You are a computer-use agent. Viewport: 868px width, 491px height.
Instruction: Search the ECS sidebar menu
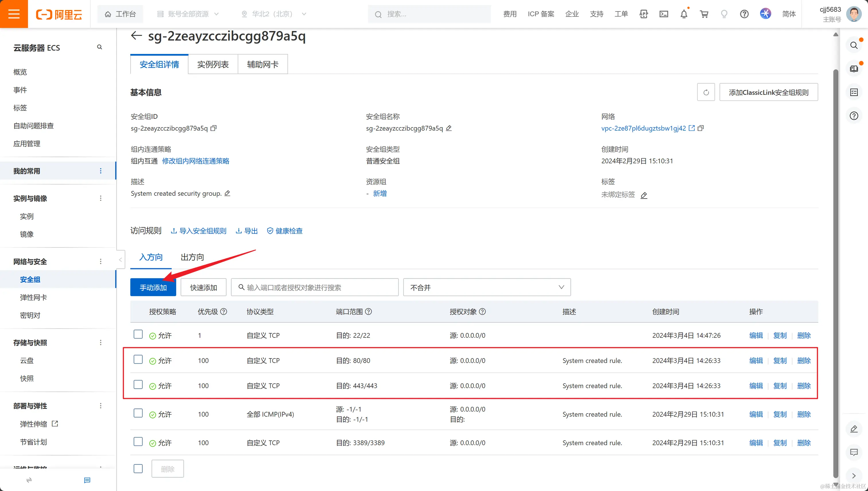[100, 47]
